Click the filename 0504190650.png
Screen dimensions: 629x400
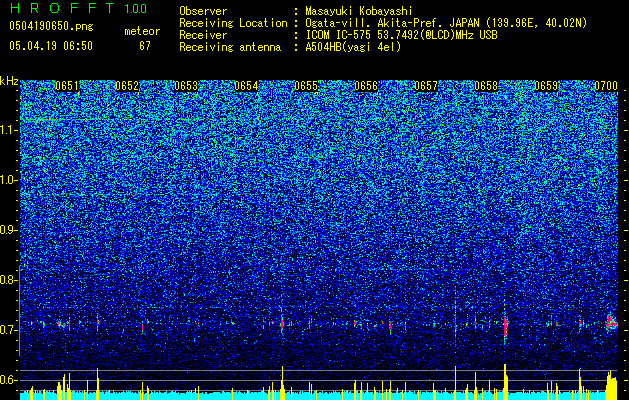coord(51,27)
